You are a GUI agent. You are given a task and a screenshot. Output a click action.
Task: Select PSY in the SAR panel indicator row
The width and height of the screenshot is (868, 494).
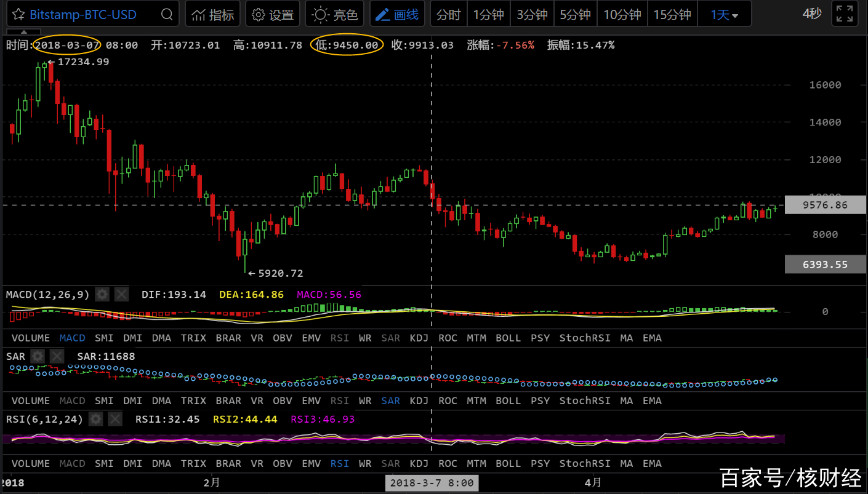(x=540, y=400)
